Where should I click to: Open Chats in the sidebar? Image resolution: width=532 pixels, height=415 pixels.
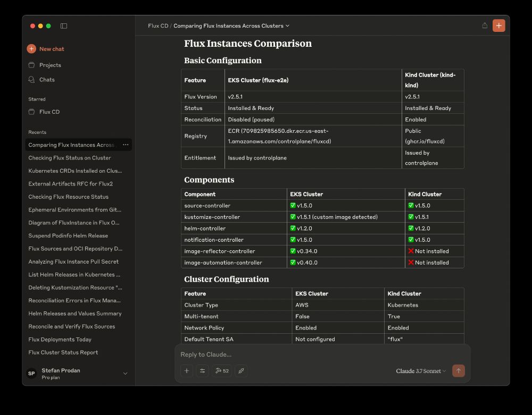click(47, 80)
